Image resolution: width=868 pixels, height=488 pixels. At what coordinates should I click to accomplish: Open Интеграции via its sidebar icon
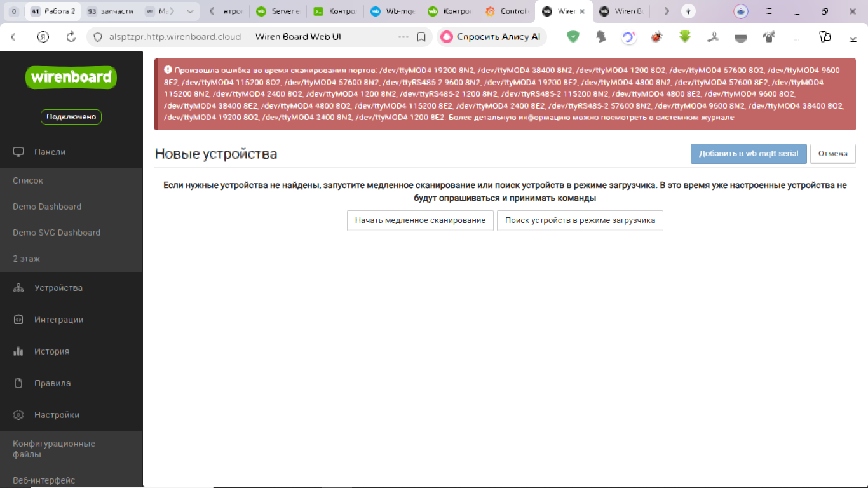point(18,320)
